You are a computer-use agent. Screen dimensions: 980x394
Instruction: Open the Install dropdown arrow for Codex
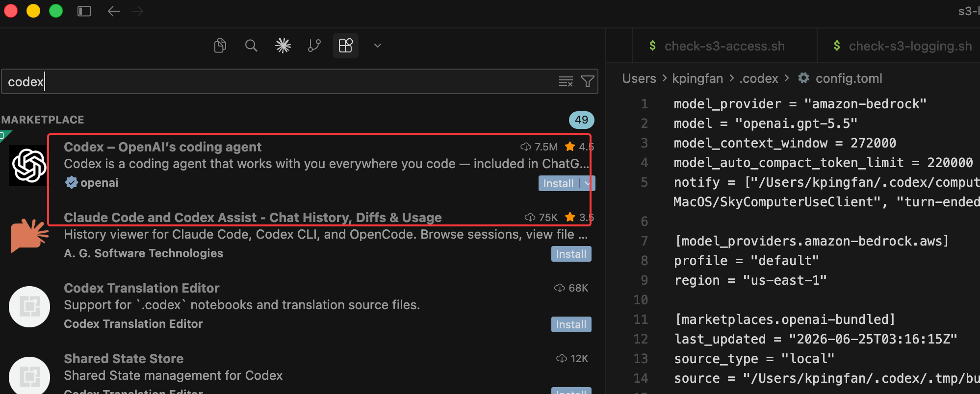tap(587, 183)
